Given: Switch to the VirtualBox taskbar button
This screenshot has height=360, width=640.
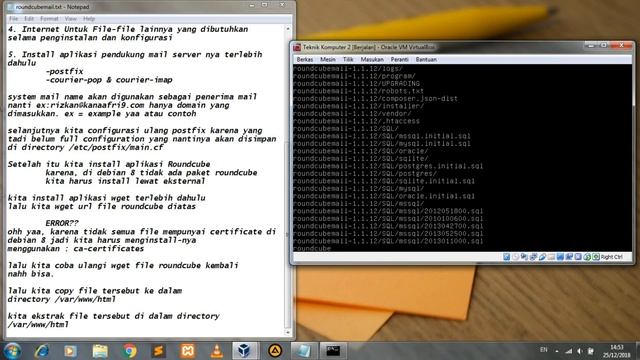Looking at the screenshot, I should tap(244, 351).
